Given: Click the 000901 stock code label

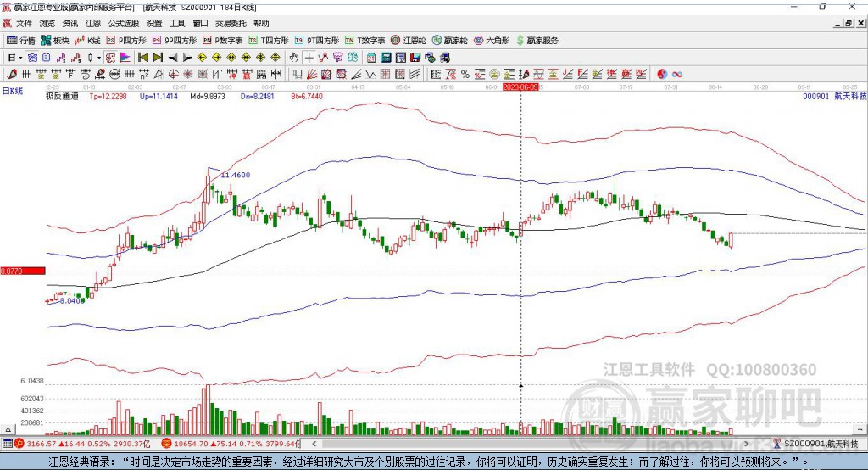Looking at the screenshot, I should click(816, 96).
